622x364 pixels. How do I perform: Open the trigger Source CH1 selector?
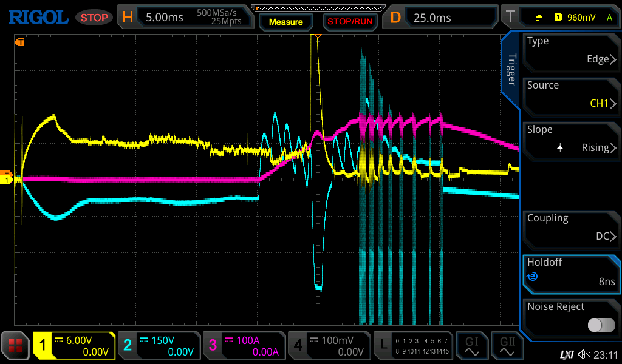571,95
